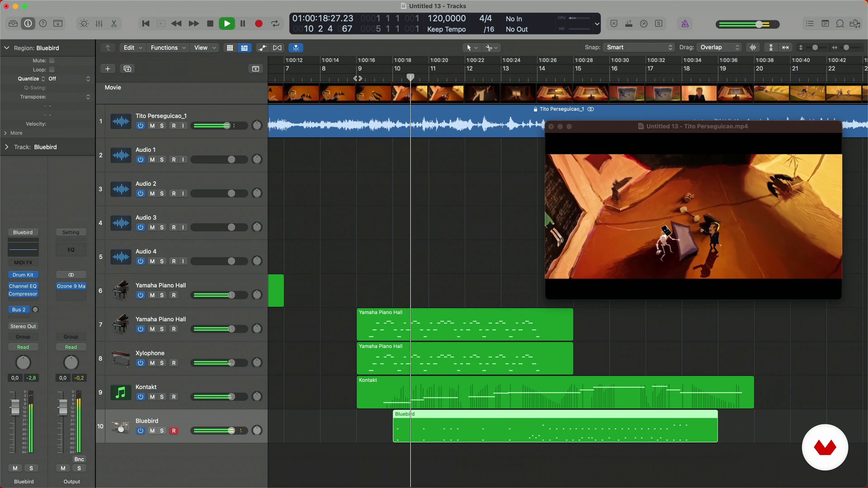Screen dimensions: 868x488
Task: Show automation curve button
Action: tap(262, 48)
